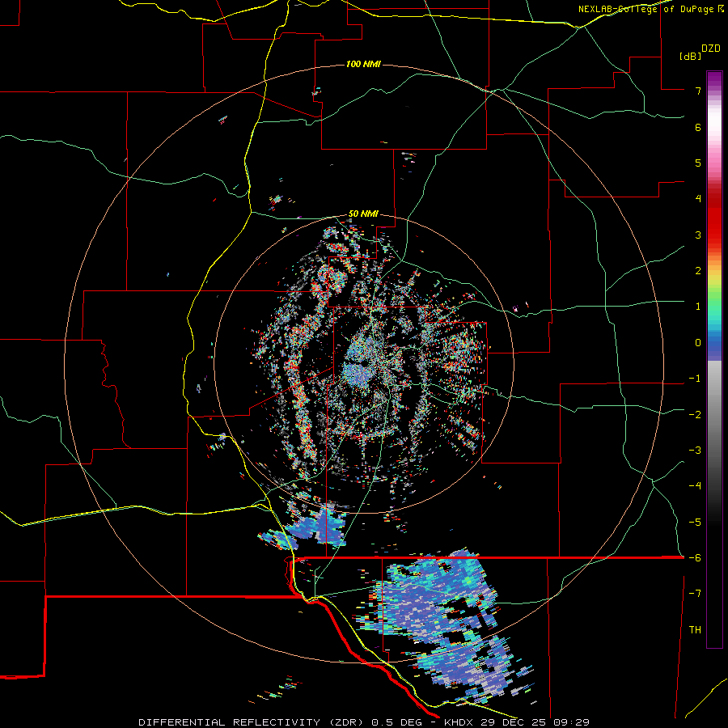Click the 4 value on color scale
This screenshot has height=728, width=728.
(x=698, y=199)
